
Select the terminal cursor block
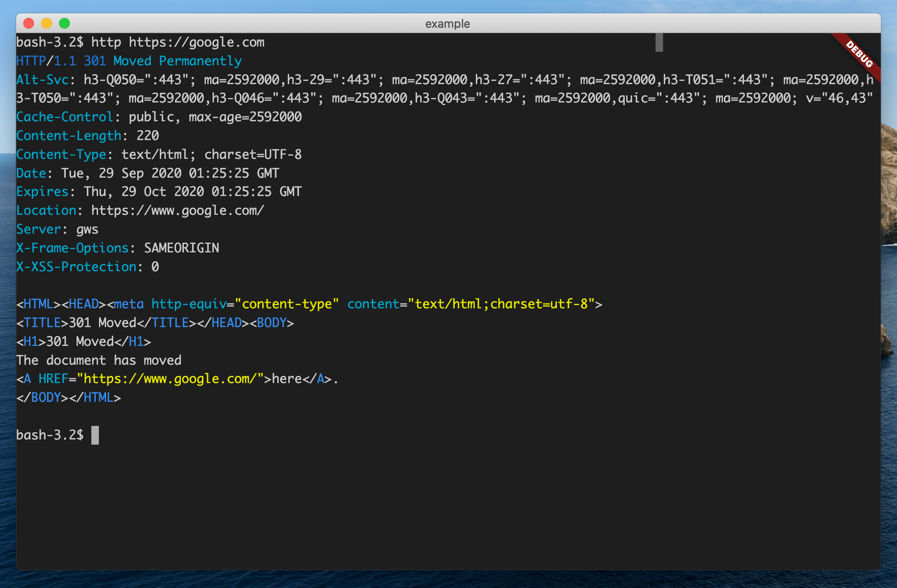tap(95, 435)
